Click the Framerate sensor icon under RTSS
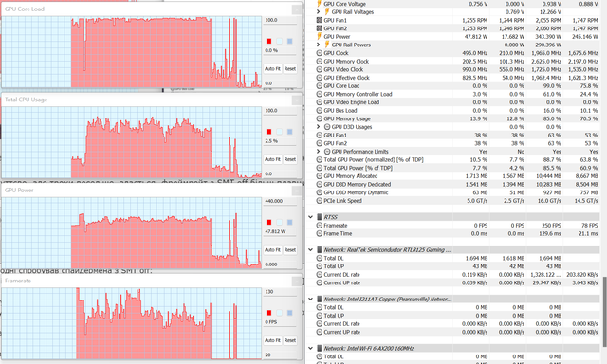Viewport: 607px width, 364px height. pyautogui.click(x=320, y=226)
